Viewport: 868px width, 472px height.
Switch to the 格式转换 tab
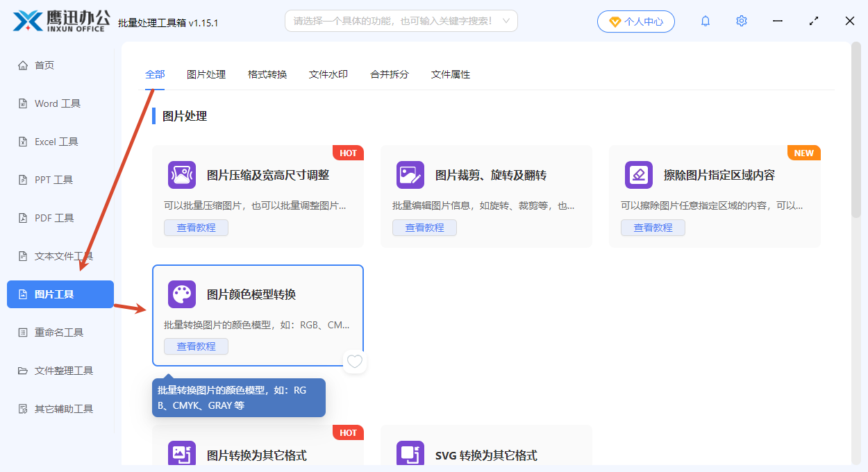(x=267, y=74)
